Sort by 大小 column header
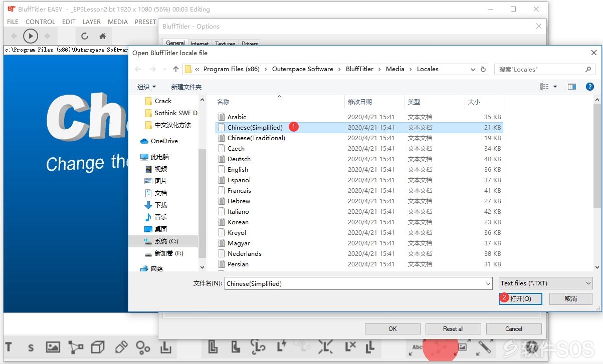 (474, 102)
